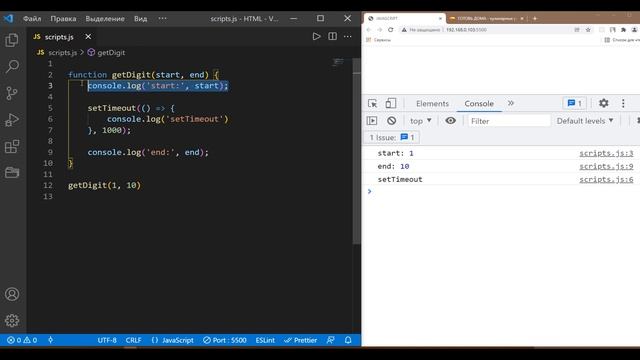Clear the console

(x=391, y=121)
